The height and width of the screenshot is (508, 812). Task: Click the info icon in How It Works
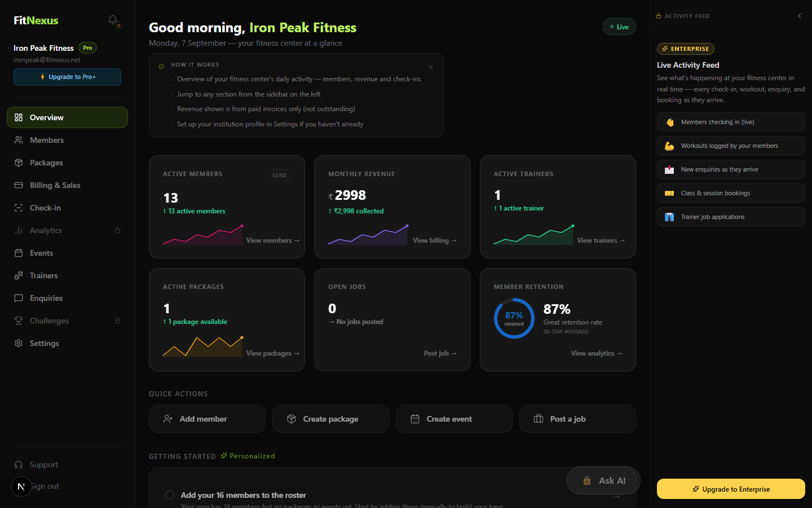(161, 66)
